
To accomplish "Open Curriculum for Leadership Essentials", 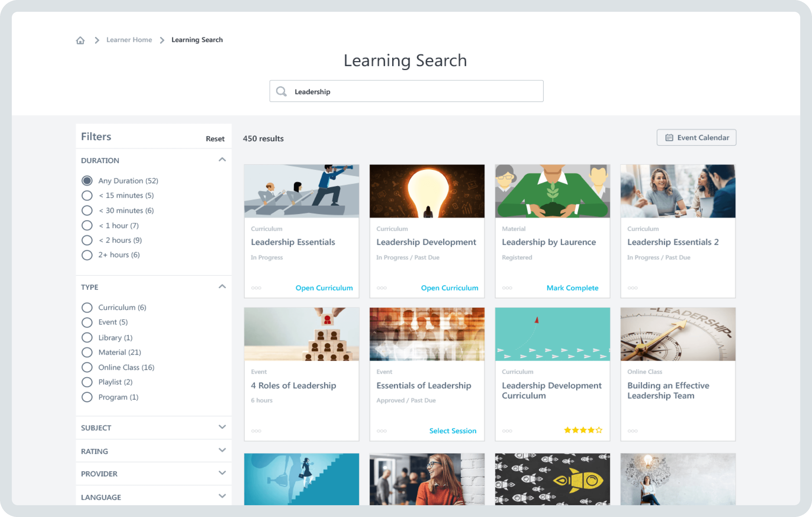I will coord(324,288).
